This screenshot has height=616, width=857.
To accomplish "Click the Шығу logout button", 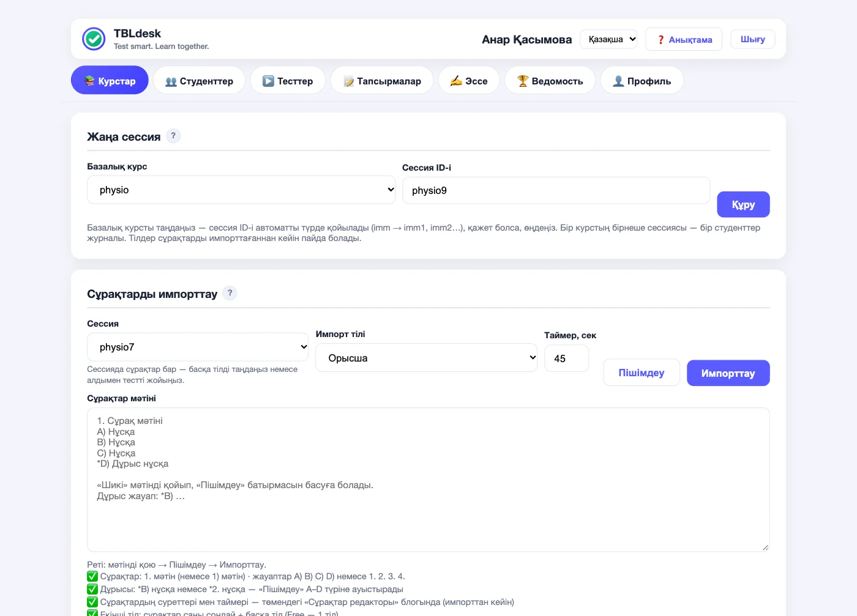I will [x=753, y=39].
